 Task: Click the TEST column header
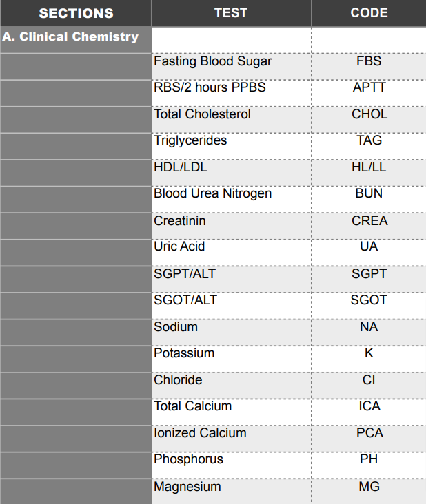pos(231,13)
